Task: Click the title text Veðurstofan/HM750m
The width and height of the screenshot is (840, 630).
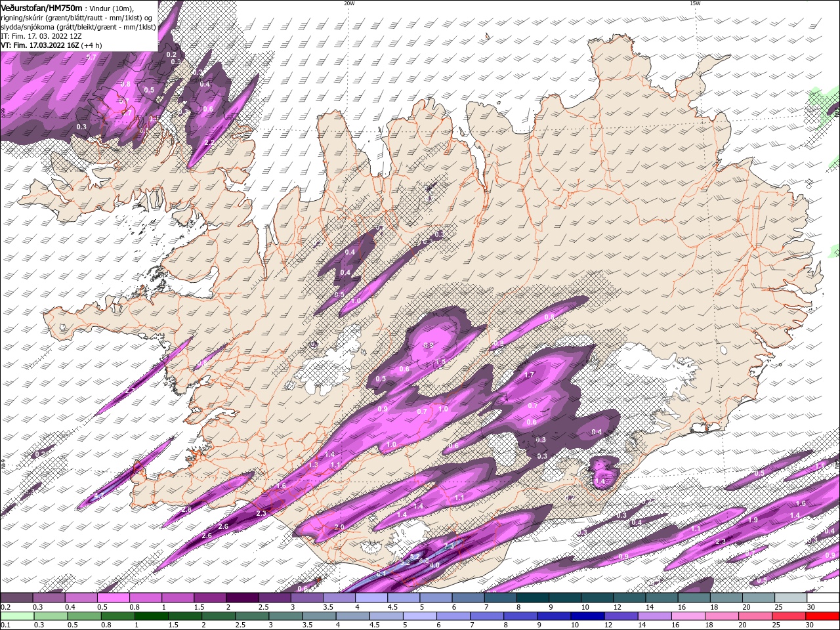Action: pos(42,7)
